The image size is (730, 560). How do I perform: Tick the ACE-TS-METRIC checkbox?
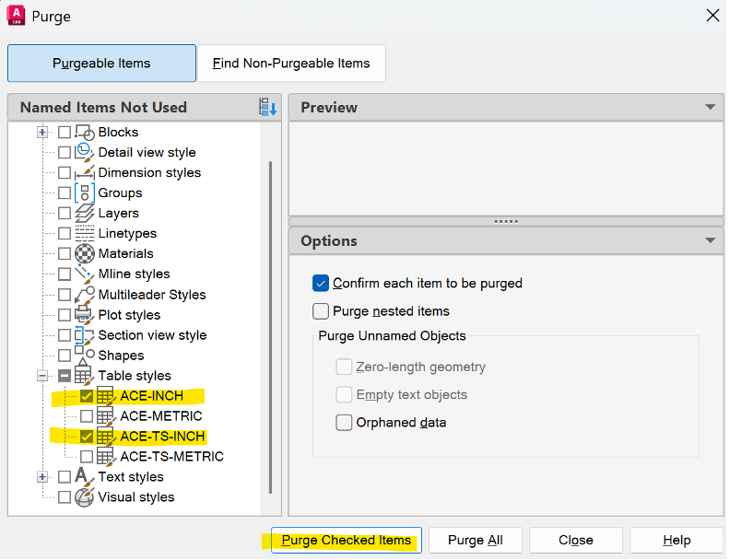point(87,457)
